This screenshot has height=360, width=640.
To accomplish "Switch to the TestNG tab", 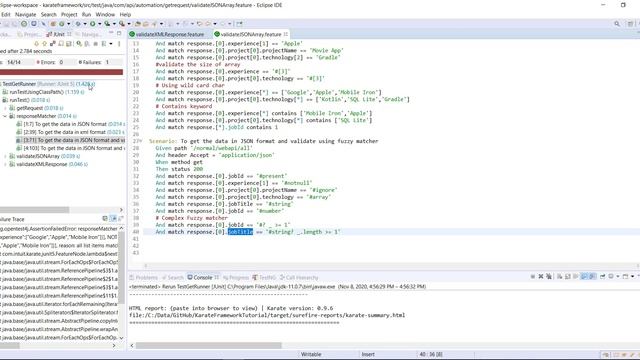I will click(x=264, y=278).
